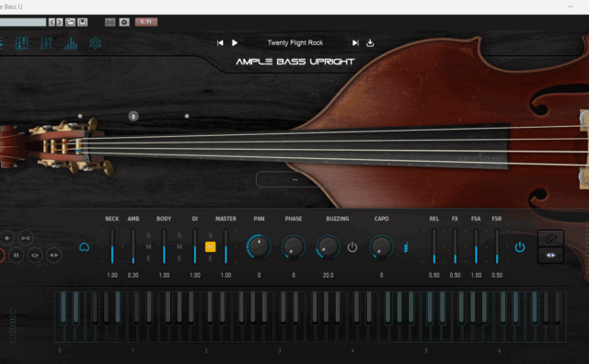
Task: Click the round diamond-shaped button
Action: pos(6,238)
